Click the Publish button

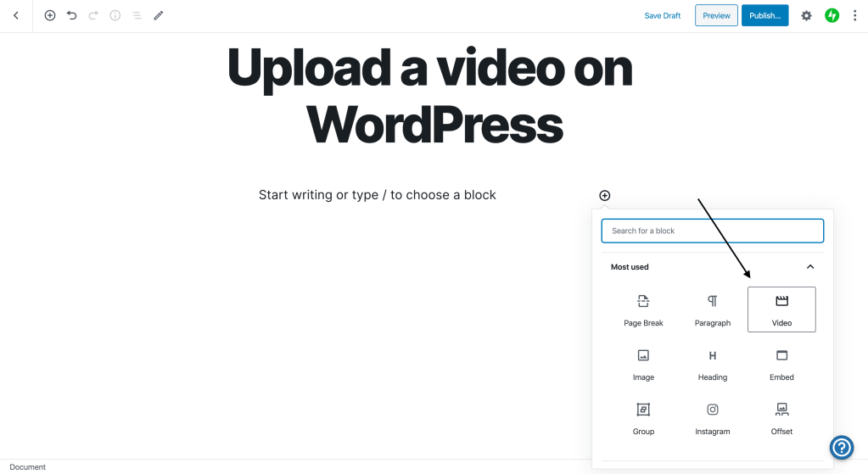tap(764, 15)
